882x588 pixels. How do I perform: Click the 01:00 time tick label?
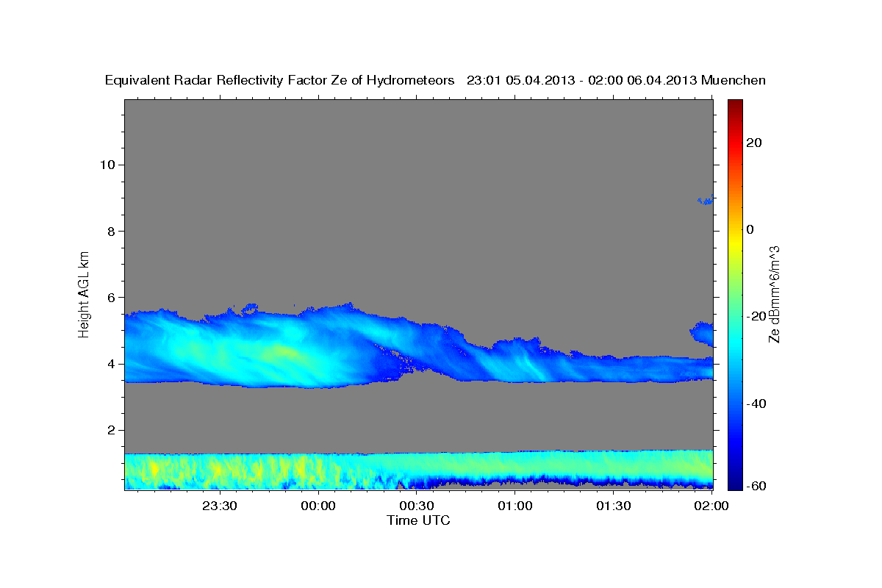point(515,506)
